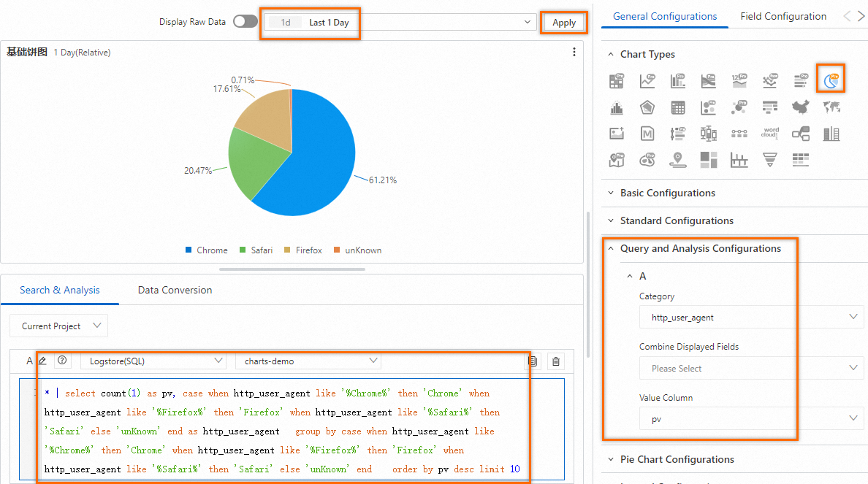Select the Flow chart Pro type
Screen dimensions: 868x484
709,81
